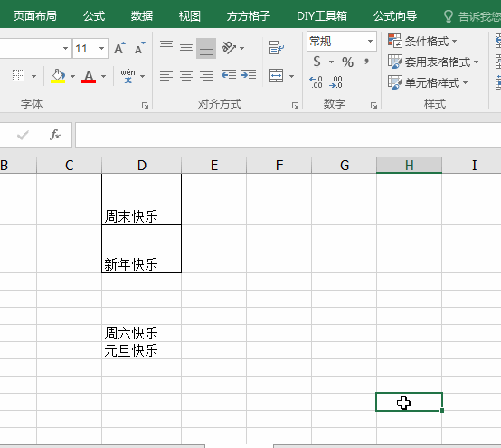Open the 常规 number format dropdown
The image size is (501, 448).
point(370,41)
